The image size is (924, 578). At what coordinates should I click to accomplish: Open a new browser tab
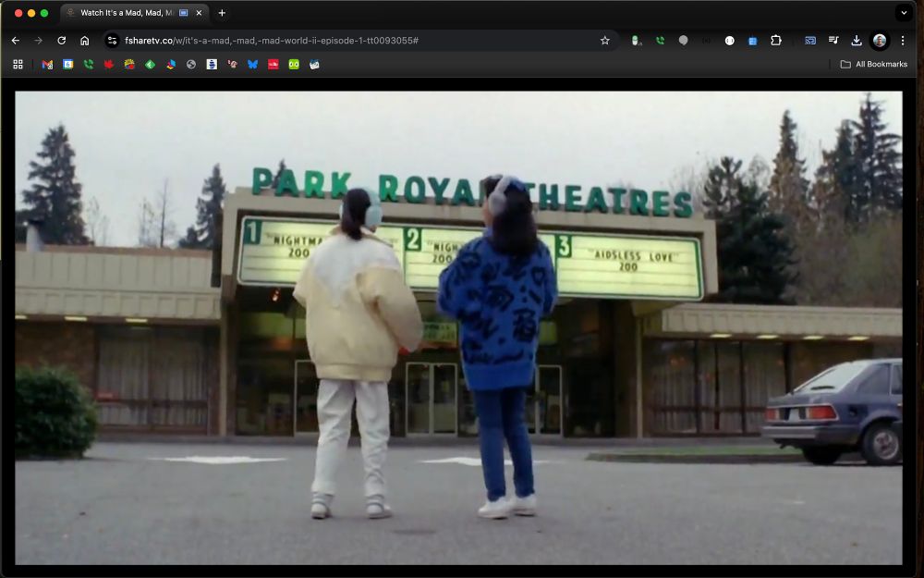click(x=222, y=12)
